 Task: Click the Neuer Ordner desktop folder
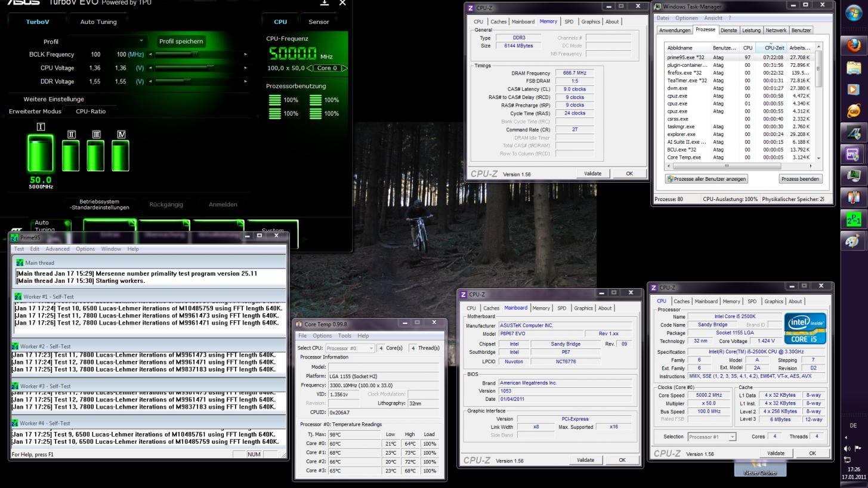760,468
